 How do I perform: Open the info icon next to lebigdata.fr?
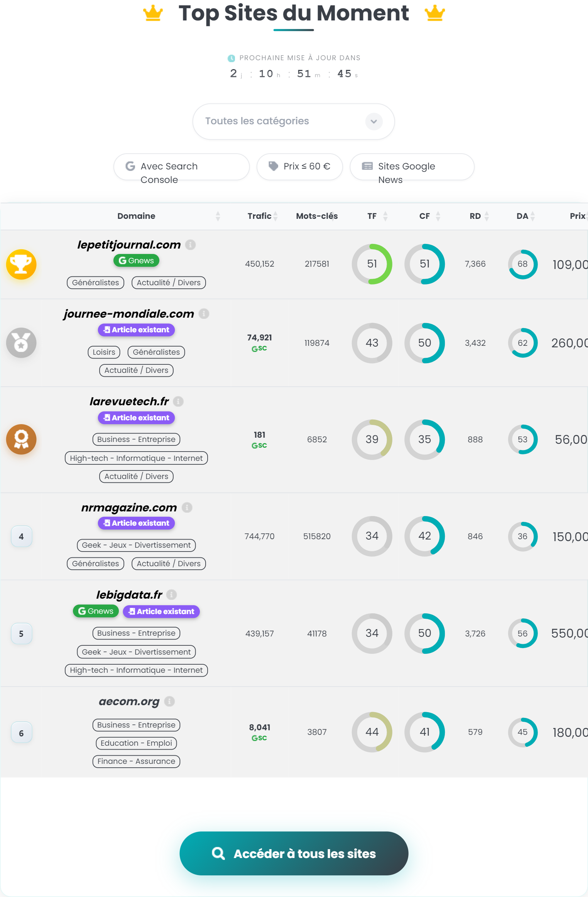click(172, 595)
